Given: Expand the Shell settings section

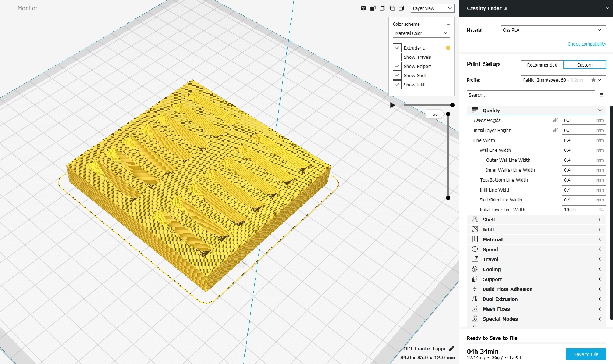Looking at the screenshot, I should (x=600, y=220).
